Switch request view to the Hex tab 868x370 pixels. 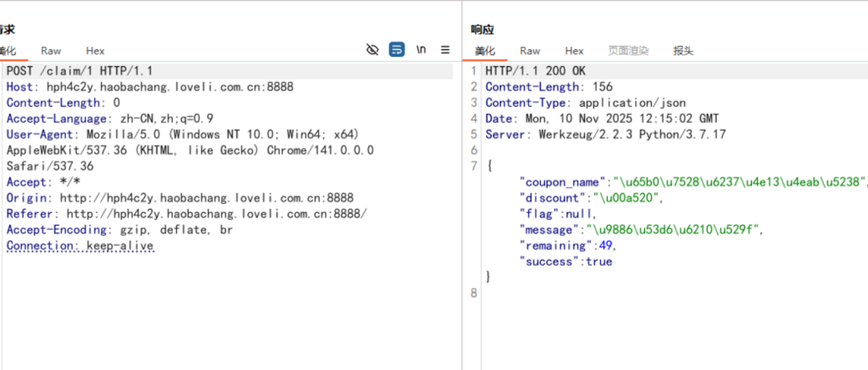pyautogui.click(x=95, y=51)
